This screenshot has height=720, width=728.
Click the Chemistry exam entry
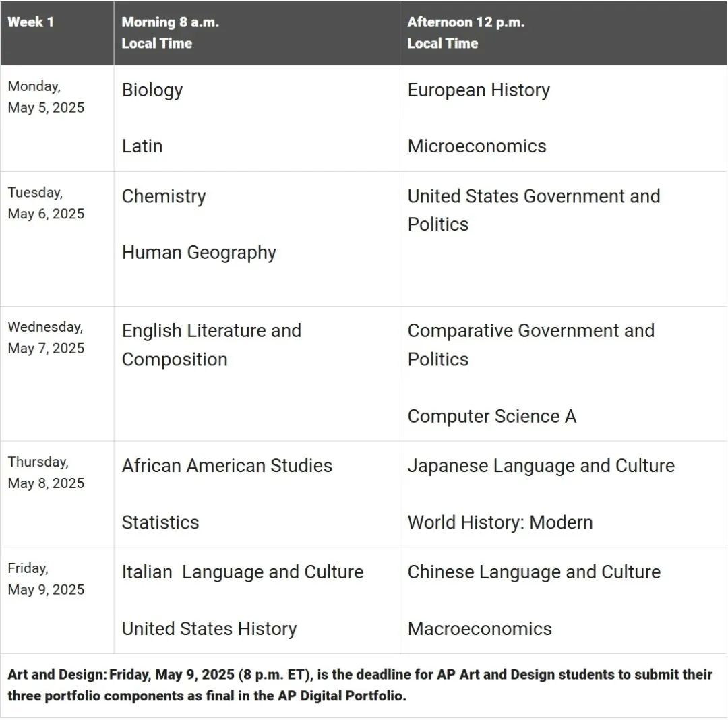pos(164,196)
